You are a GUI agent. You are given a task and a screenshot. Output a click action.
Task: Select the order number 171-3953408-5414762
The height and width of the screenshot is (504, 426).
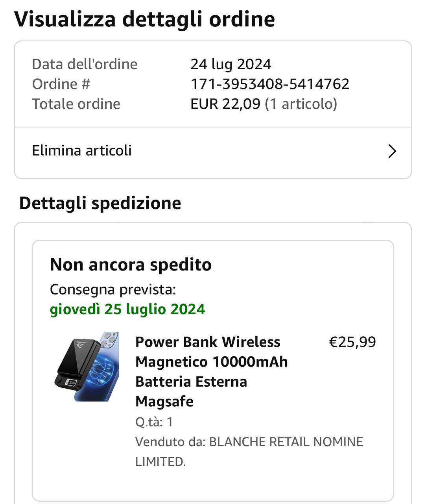coord(270,84)
